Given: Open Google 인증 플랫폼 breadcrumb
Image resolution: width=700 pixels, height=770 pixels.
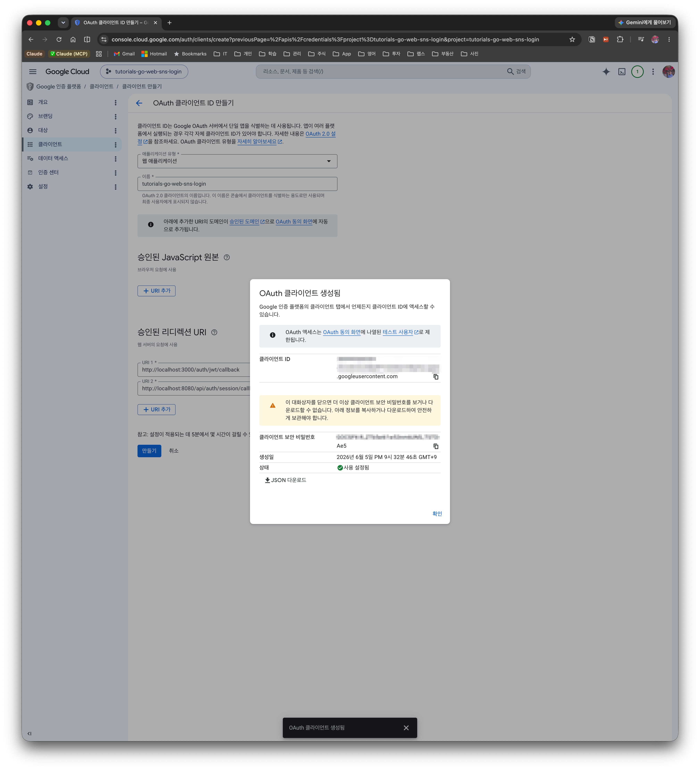Looking at the screenshot, I should pyautogui.click(x=58, y=87).
